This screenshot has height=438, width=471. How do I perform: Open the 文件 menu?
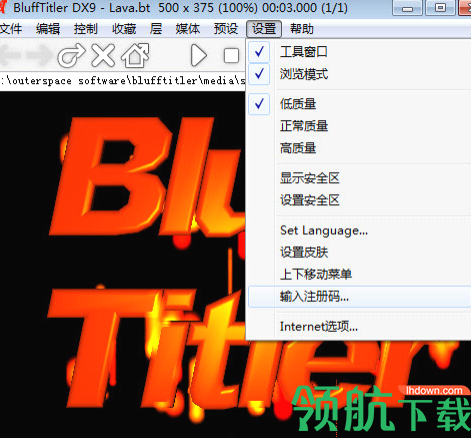click(11, 29)
